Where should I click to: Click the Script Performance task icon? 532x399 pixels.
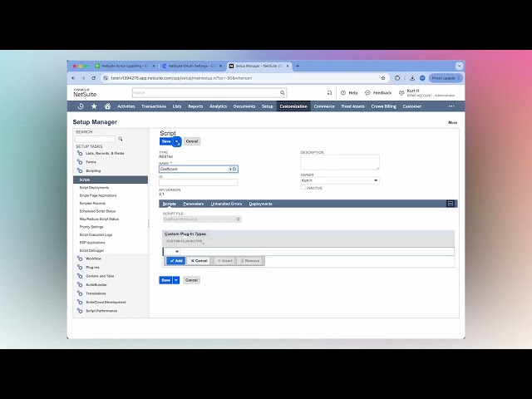pyautogui.click(x=80, y=311)
